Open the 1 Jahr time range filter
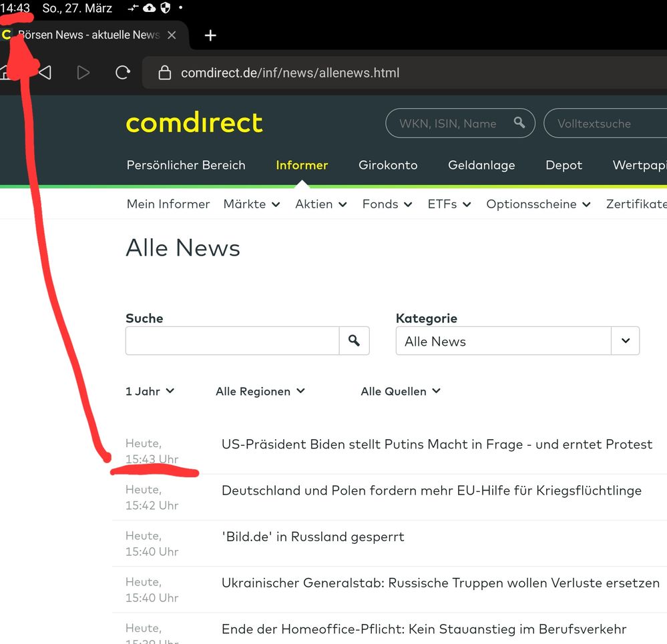667x644 pixels. click(150, 391)
